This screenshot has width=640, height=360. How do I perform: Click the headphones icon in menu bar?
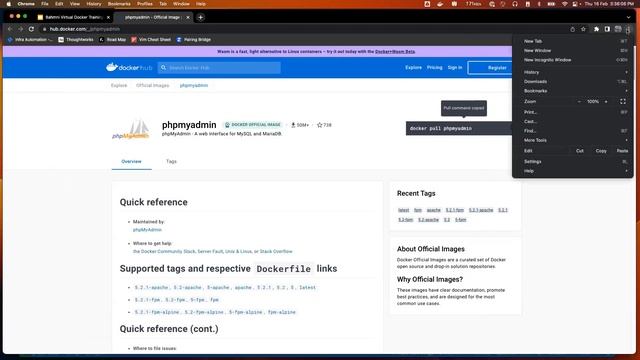tap(515, 4)
